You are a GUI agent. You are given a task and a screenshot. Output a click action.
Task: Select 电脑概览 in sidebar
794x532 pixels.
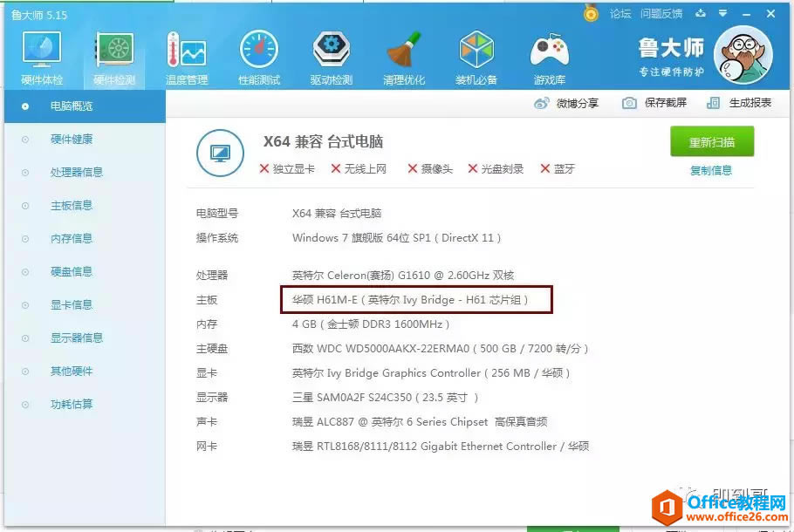click(85, 106)
